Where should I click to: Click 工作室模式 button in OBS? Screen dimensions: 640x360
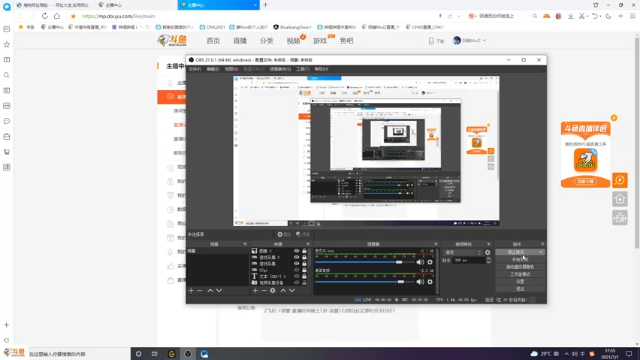tap(520, 274)
